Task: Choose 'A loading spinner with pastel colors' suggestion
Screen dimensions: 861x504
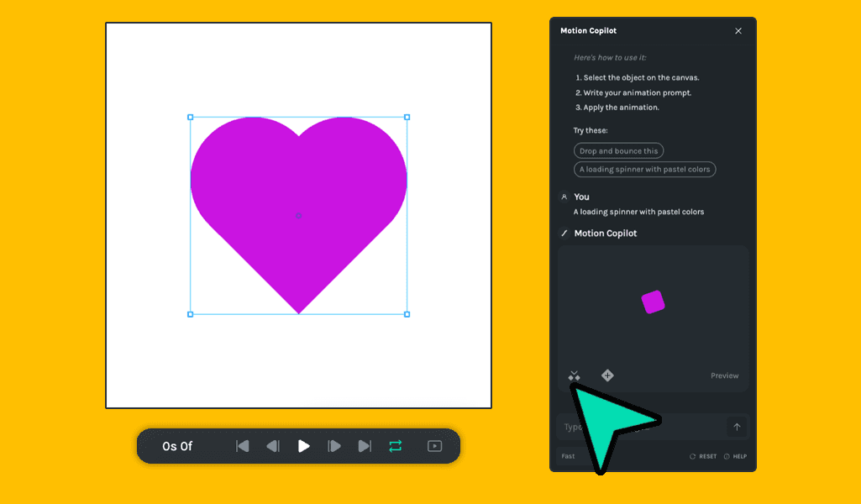Action: point(644,170)
